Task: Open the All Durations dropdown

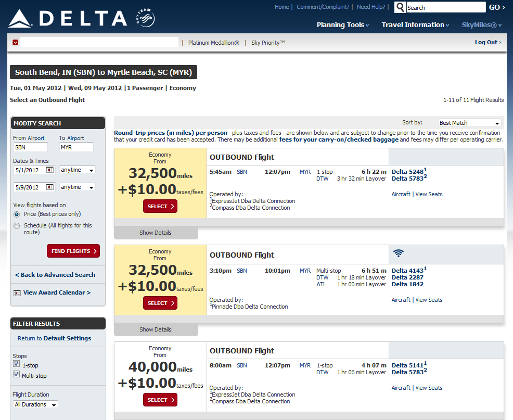Action: pyautogui.click(x=35, y=404)
